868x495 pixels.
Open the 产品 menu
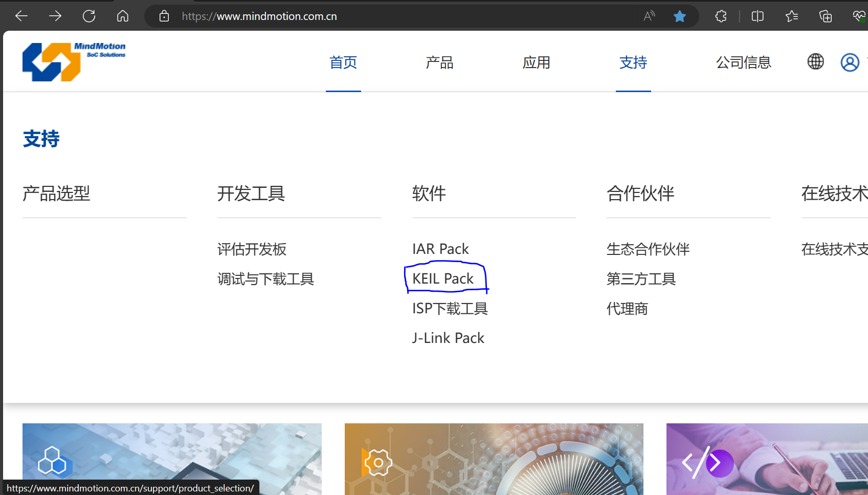(x=440, y=62)
